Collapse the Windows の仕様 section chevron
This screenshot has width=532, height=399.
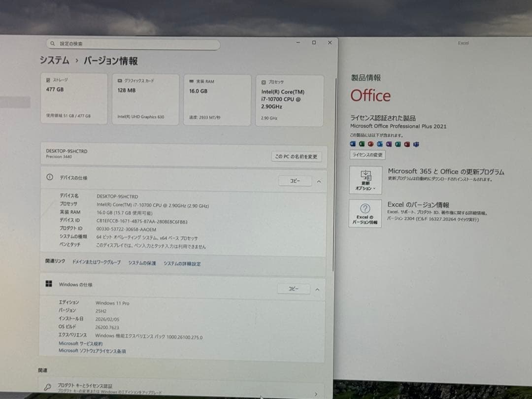coord(318,290)
